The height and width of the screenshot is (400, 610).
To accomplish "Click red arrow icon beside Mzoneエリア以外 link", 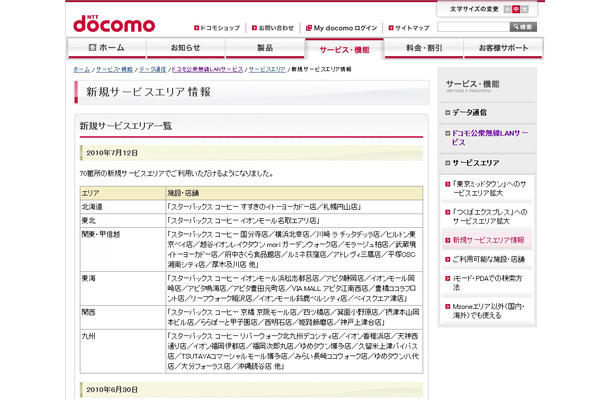I will pyautogui.click(x=447, y=307).
